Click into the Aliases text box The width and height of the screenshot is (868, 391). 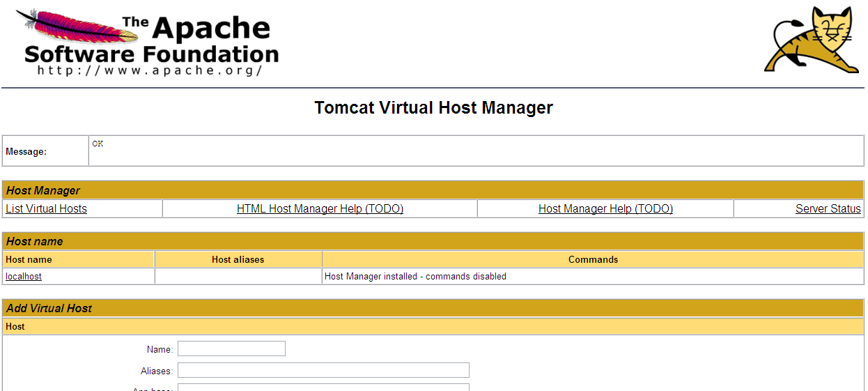pyautogui.click(x=323, y=370)
